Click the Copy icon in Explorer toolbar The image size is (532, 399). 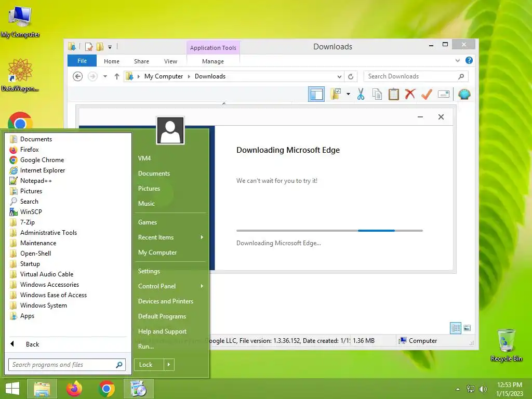coord(377,94)
